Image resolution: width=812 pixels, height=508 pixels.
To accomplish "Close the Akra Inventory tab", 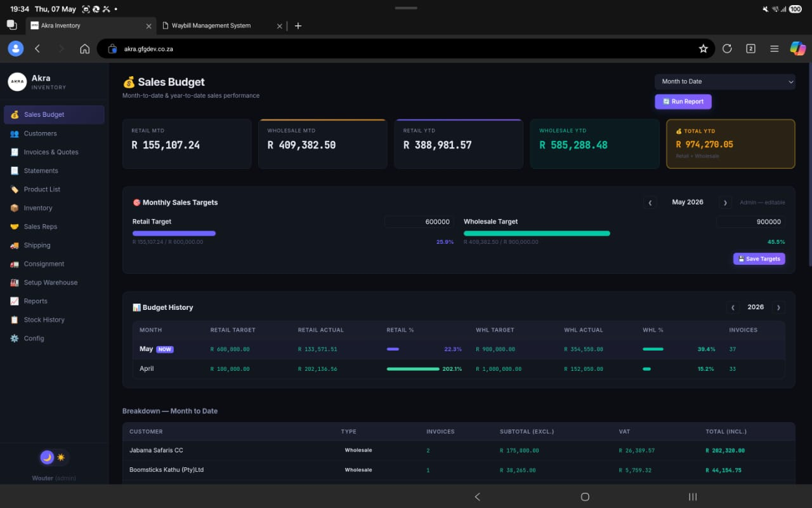I will click(149, 26).
